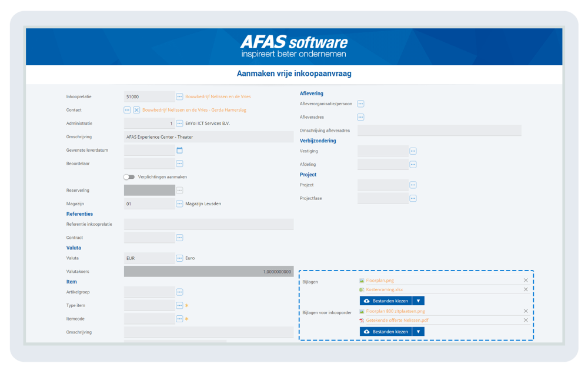Open the Beoordelaar lookup icon
Viewport: 588px width, 377px height.
(x=180, y=163)
